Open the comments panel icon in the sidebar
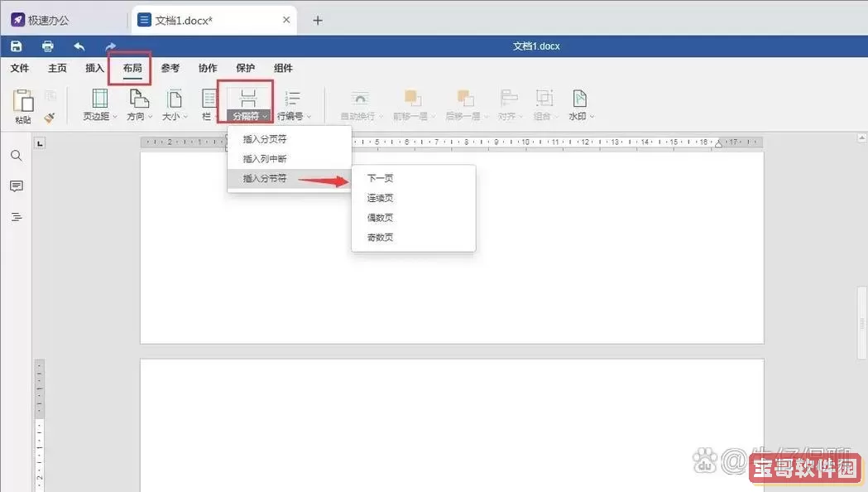 [16, 186]
